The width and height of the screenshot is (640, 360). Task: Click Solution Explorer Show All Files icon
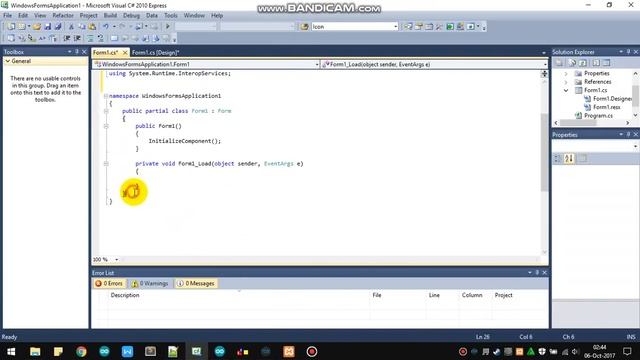point(572,63)
